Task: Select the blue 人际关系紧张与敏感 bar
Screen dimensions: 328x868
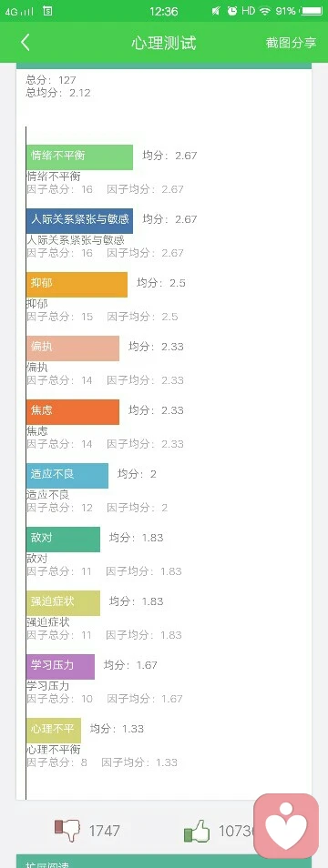Action: click(79, 221)
